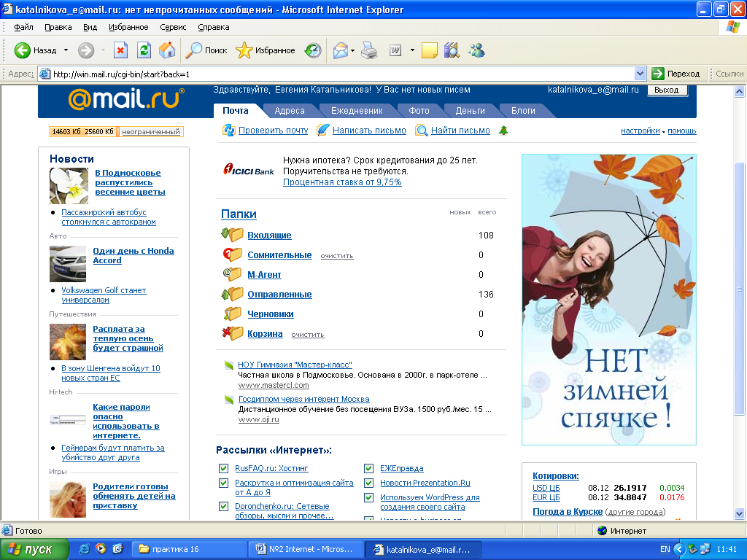Screen dimensions: 747x560
Task: Open the History toolbar icon
Action: click(x=313, y=50)
